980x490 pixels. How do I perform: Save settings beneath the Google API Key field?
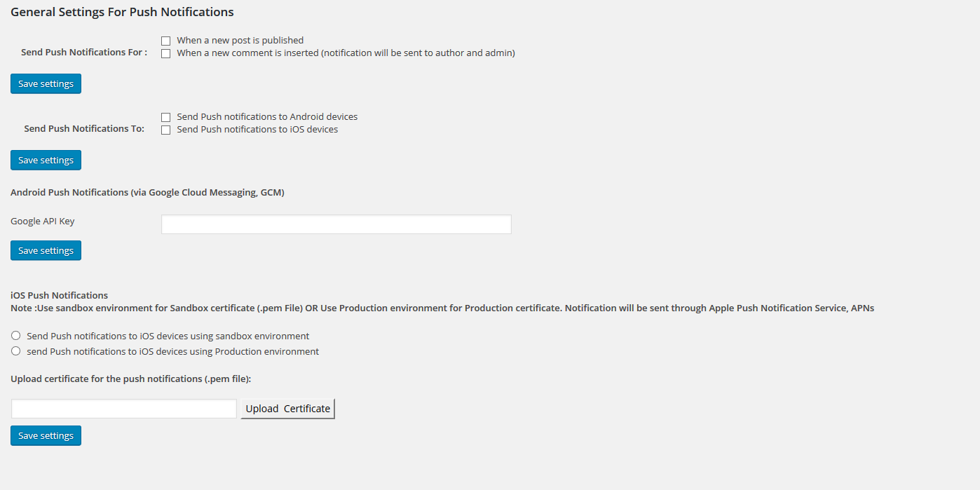point(46,250)
